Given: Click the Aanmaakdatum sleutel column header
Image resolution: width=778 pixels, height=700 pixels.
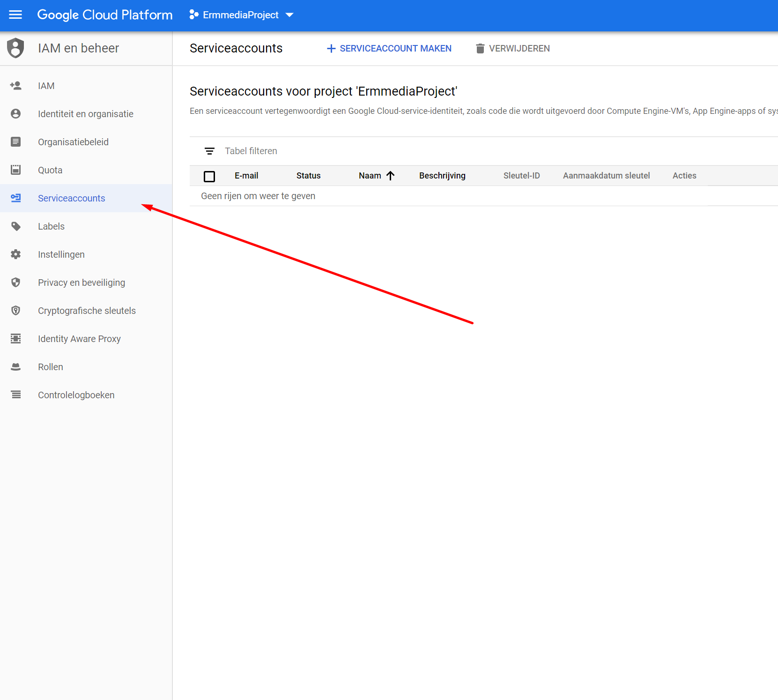Looking at the screenshot, I should [x=607, y=176].
